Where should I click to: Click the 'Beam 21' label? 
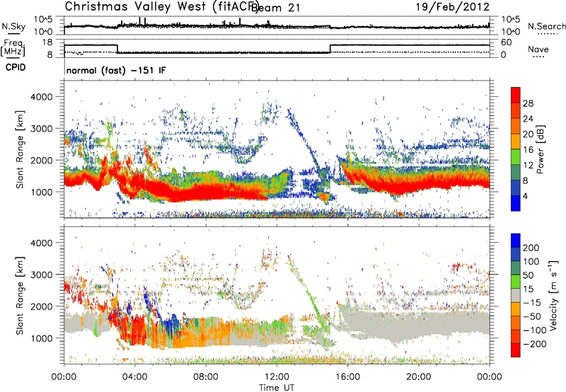[x=275, y=8]
